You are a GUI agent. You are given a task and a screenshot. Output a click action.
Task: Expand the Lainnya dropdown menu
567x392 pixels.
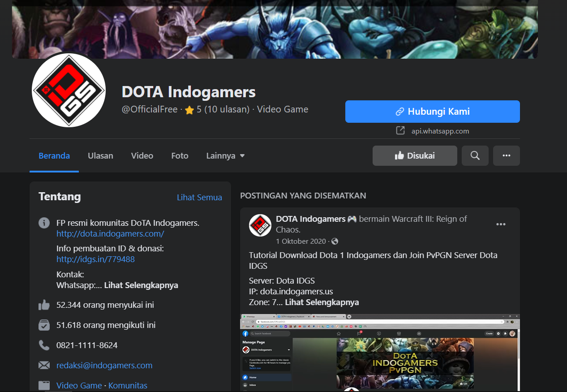(225, 156)
